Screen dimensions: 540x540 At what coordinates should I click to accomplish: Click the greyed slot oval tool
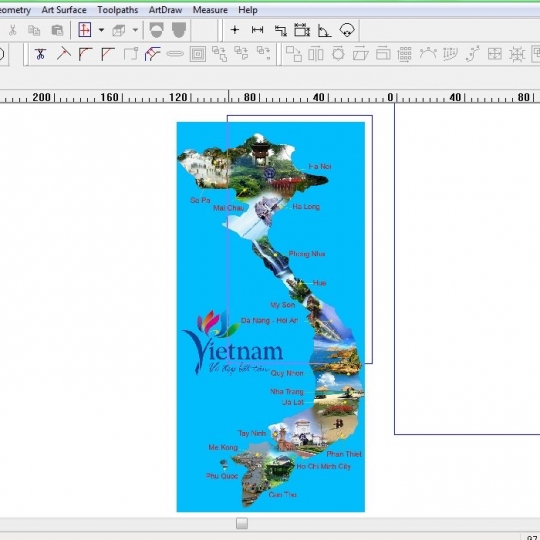pyautogui.click(x=175, y=54)
